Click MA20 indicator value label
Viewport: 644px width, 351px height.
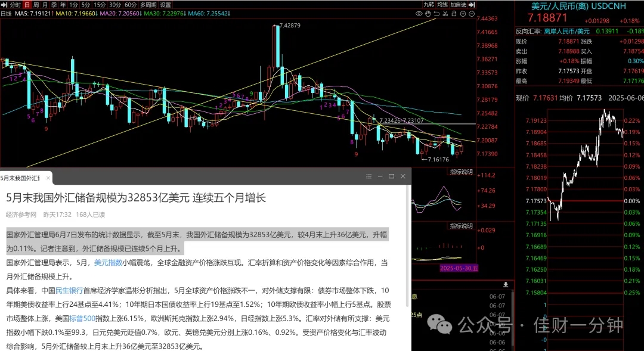tap(120, 14)
